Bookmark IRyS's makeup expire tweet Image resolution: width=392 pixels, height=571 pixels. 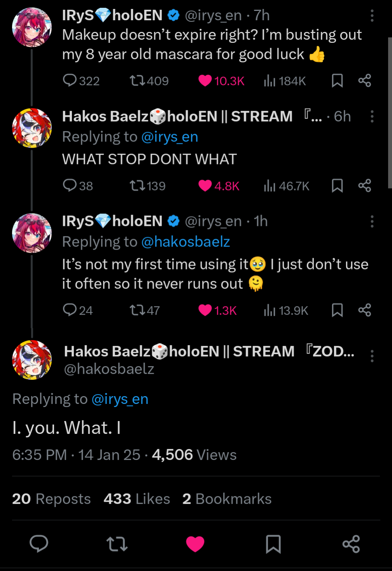pyautogui.click(x=337, y=81)
